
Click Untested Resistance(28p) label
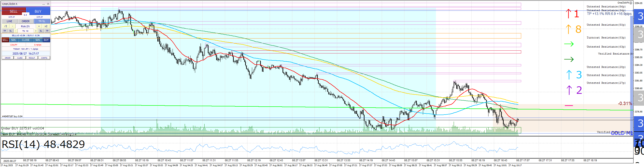coord(606,67)
